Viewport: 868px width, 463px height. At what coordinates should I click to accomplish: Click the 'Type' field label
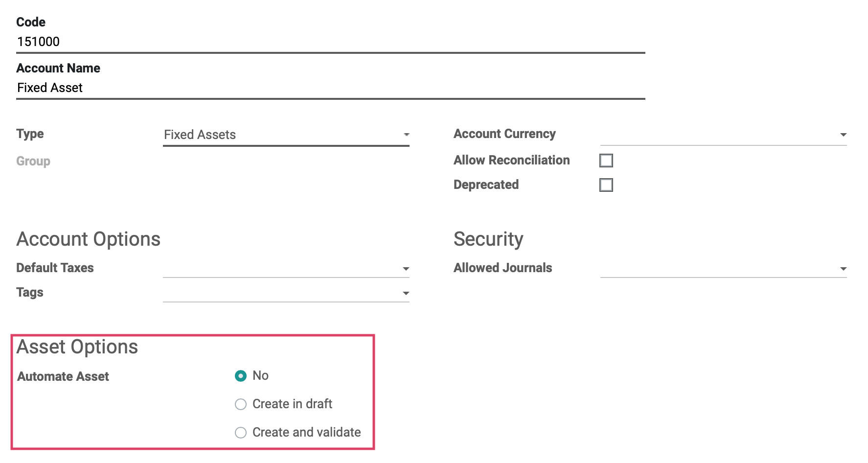click(x=30, y=134)
